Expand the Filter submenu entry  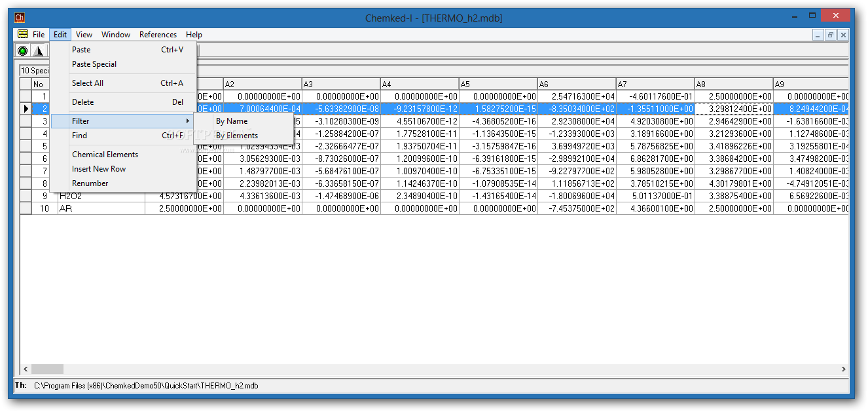click(123, 121)
